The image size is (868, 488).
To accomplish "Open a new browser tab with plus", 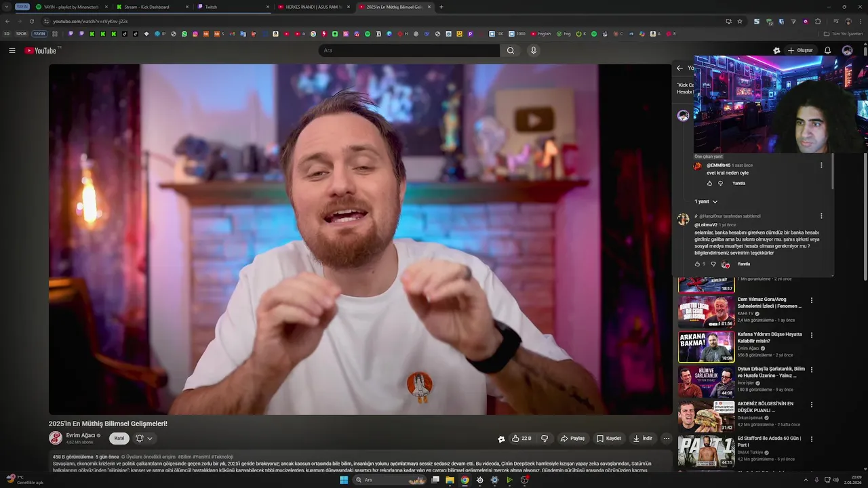I will click(x=441, y=7).
